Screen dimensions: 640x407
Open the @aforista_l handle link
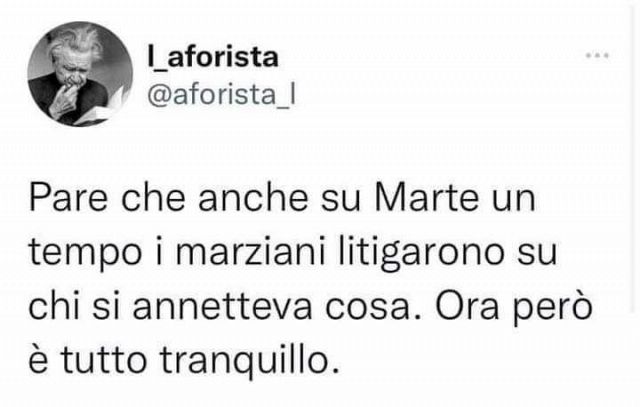coord(221,96)
